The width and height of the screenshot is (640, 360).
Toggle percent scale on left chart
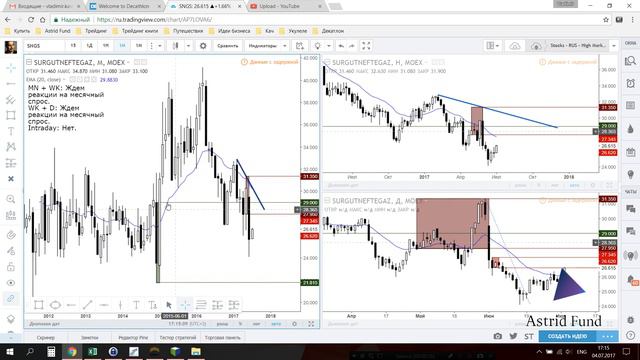tap(240, 324)
